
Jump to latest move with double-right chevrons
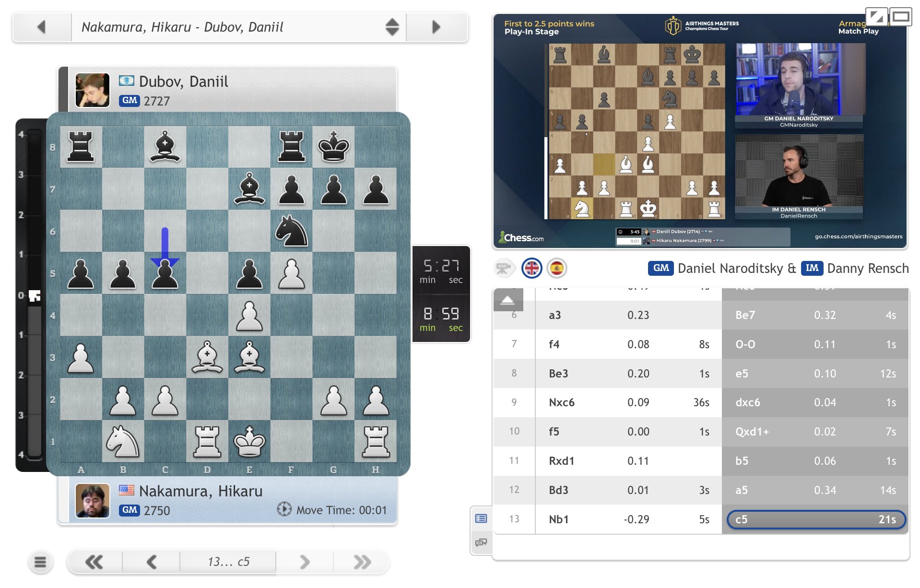coord(362,561)
